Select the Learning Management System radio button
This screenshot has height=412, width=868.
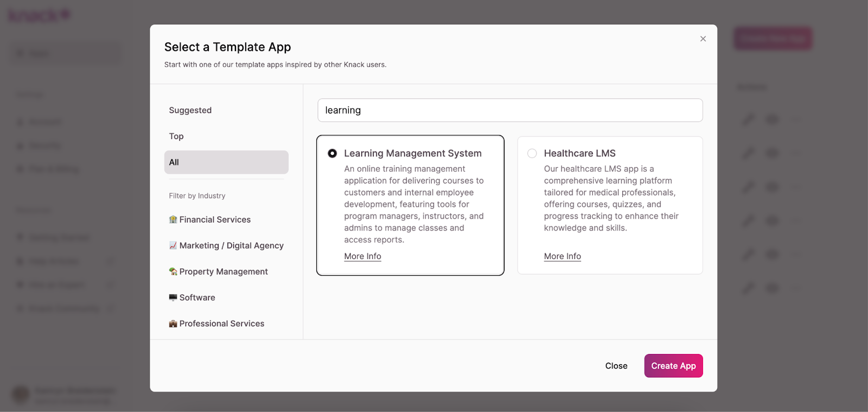[x=333, y=154]
